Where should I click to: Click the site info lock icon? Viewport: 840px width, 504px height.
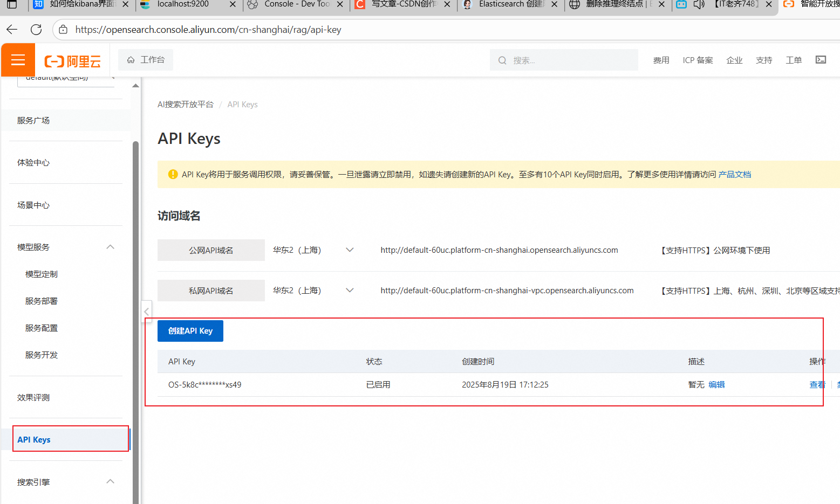(x=63, y=30)
